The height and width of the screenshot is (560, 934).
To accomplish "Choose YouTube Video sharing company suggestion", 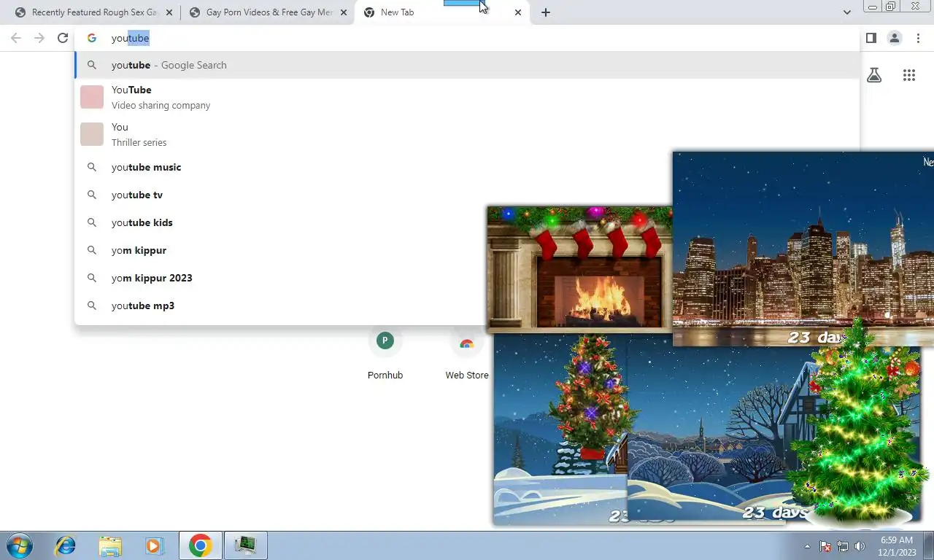I will [x=467, y=97].
